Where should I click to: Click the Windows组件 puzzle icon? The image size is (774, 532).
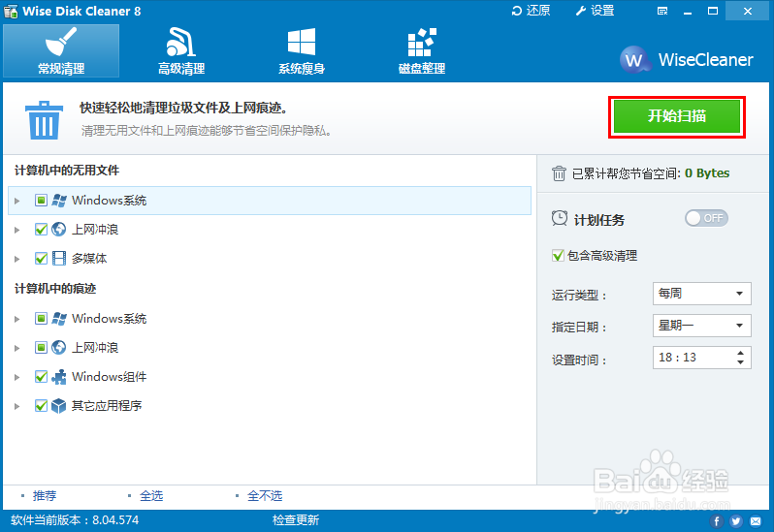pos(59,377)
